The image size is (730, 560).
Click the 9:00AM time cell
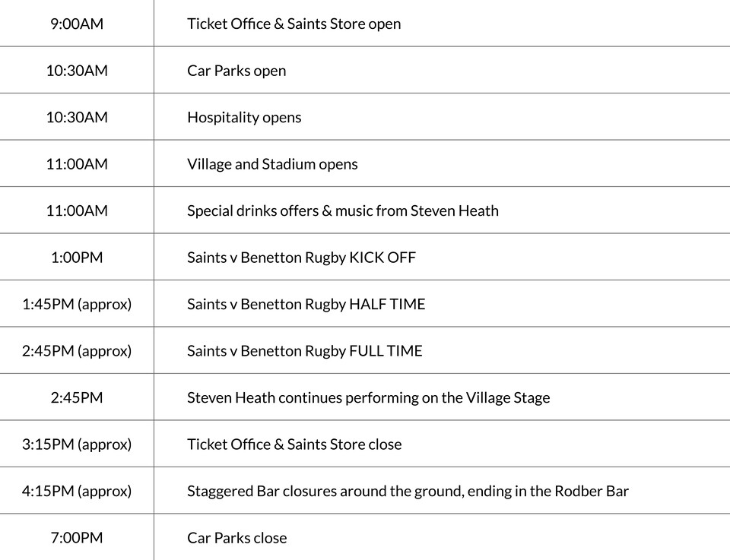(77, 24)
